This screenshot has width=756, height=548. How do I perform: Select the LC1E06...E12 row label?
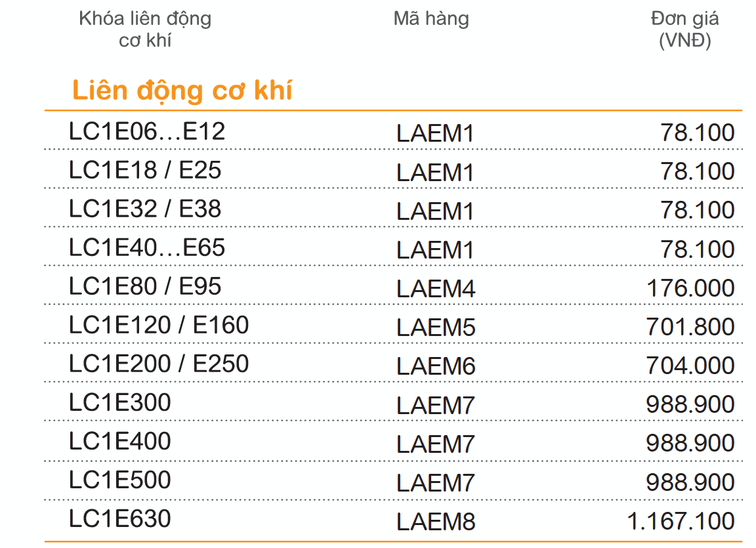click(x=147, y=131)
